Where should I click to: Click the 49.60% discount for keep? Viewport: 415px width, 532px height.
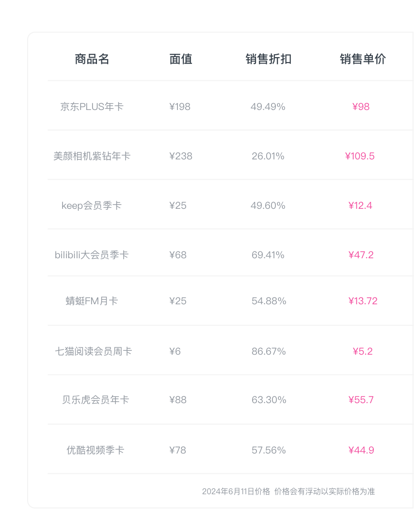(x=268, y=205)
